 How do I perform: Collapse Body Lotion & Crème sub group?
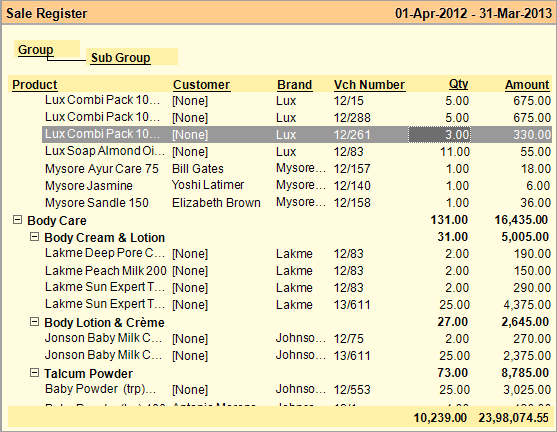tap(34, 322)
